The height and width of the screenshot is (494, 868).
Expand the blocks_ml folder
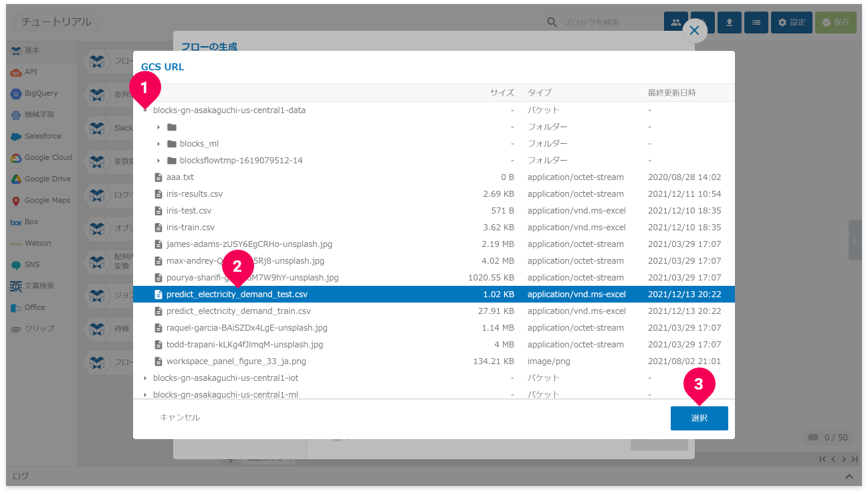point(158,144)
